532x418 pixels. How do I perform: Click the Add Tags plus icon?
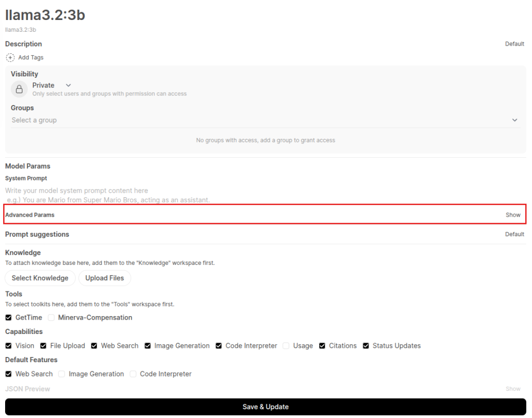[10, 58]
